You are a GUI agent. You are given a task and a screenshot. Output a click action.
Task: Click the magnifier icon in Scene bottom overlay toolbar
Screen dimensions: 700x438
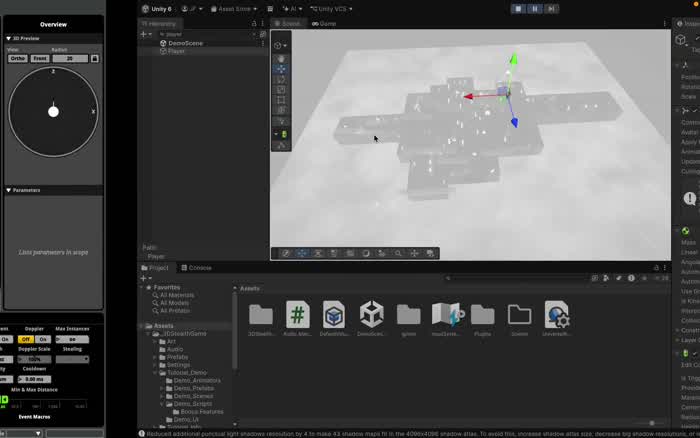coord(398,253)
